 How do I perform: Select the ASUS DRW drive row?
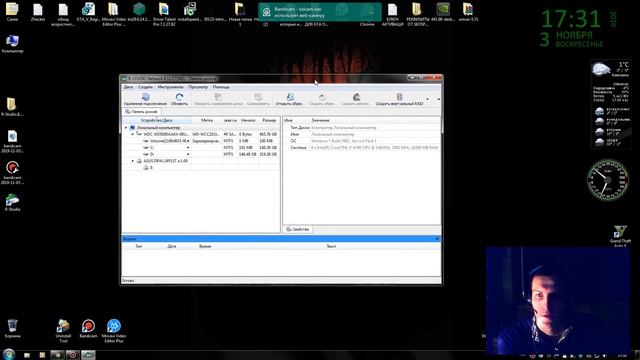click(202, 161)
